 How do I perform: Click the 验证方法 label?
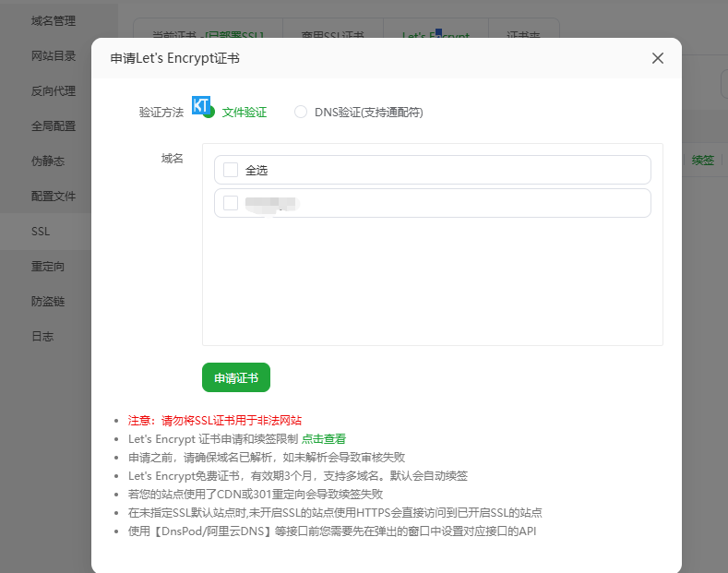click(161, 112)
